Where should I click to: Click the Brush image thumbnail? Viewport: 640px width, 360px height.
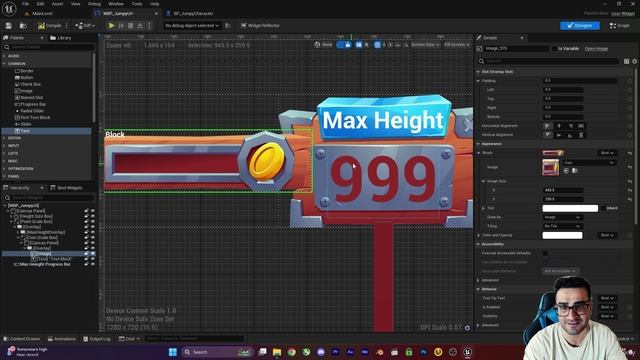click(x=551, y=167)
